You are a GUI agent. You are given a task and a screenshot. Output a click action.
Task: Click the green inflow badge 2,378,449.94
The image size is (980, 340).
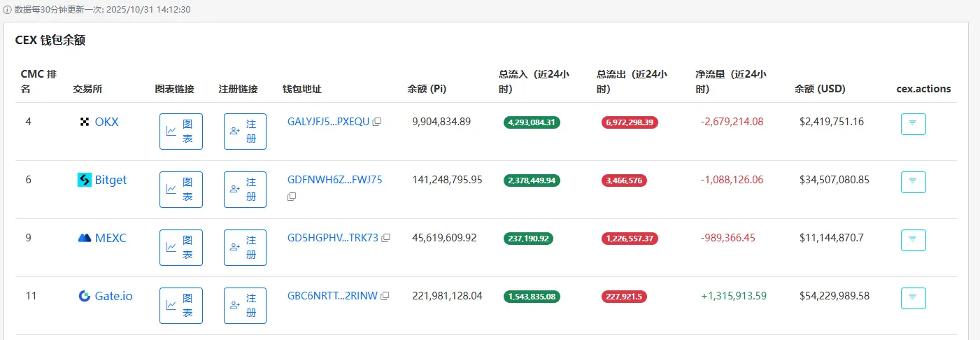coord(532,180)
